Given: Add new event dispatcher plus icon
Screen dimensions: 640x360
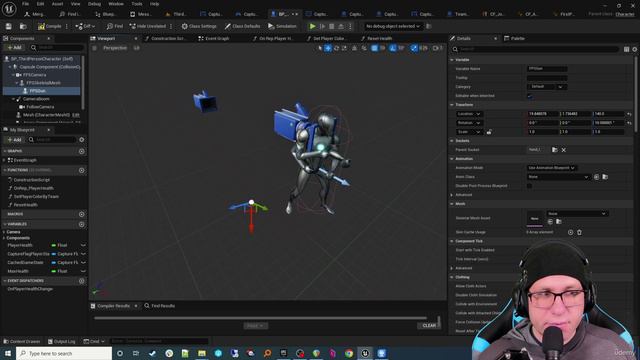Looking at the screenshot, I should click(x=82, y=281).
